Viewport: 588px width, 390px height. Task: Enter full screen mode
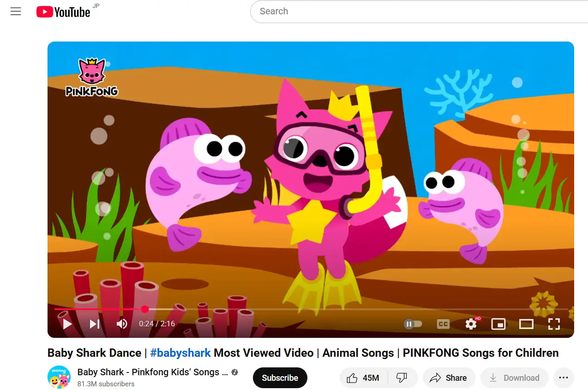554,324
